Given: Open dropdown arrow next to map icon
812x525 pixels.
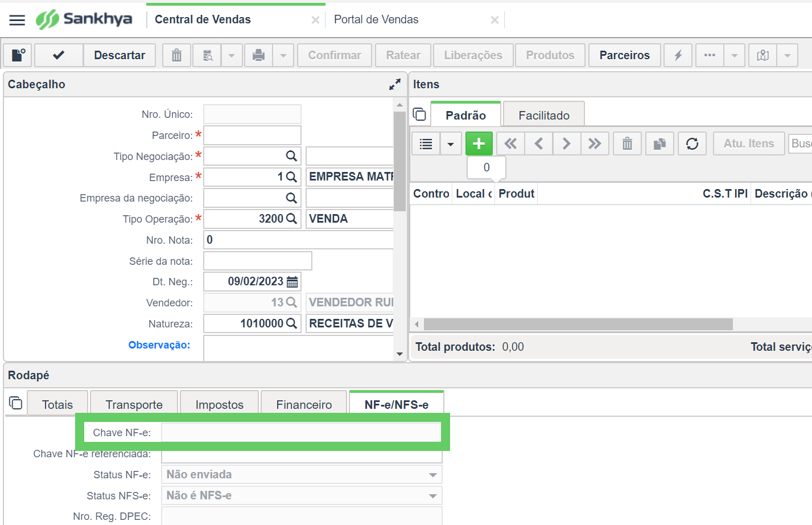Looking at the screenshot, I should 788,55.
